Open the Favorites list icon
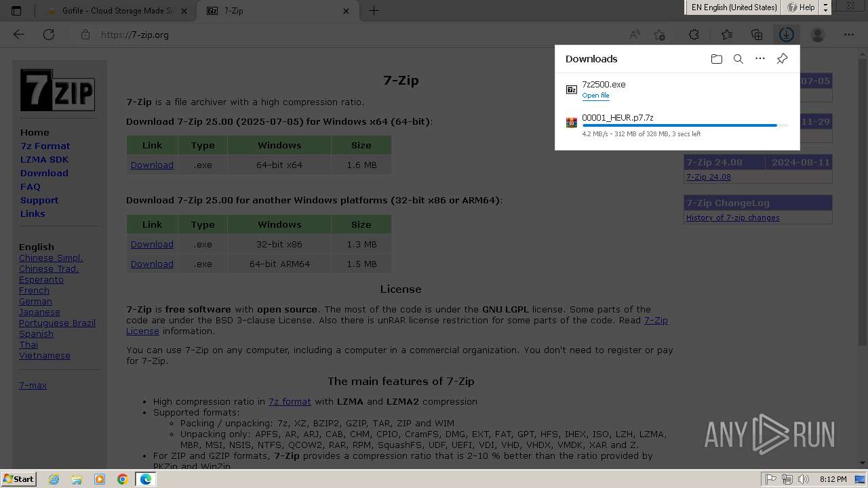Screen dimensions: 868x488 727,35
